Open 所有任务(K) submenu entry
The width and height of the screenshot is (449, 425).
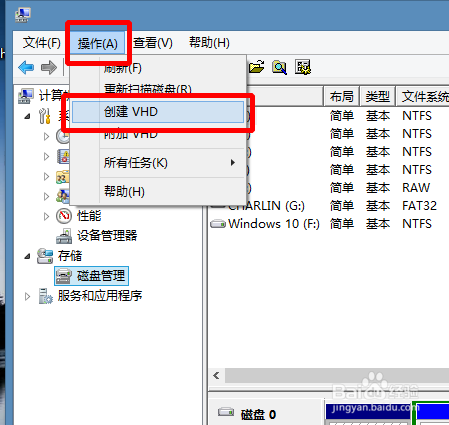(158, 163)
